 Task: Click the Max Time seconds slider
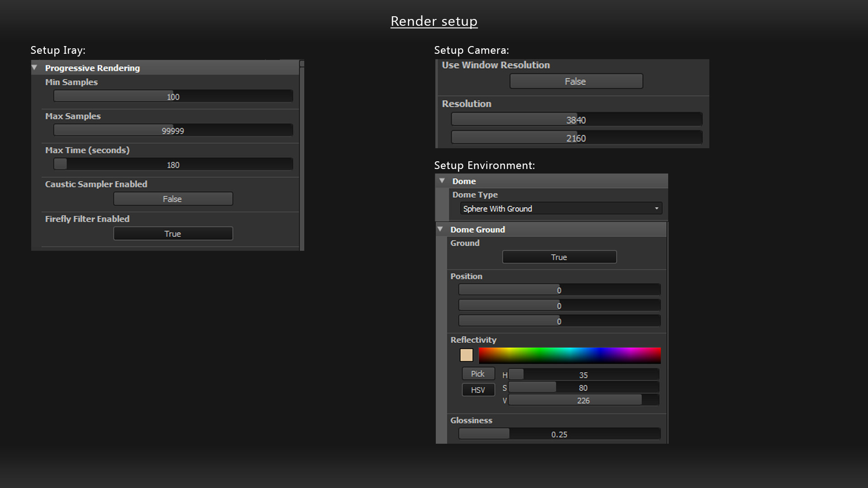(173, 164)
